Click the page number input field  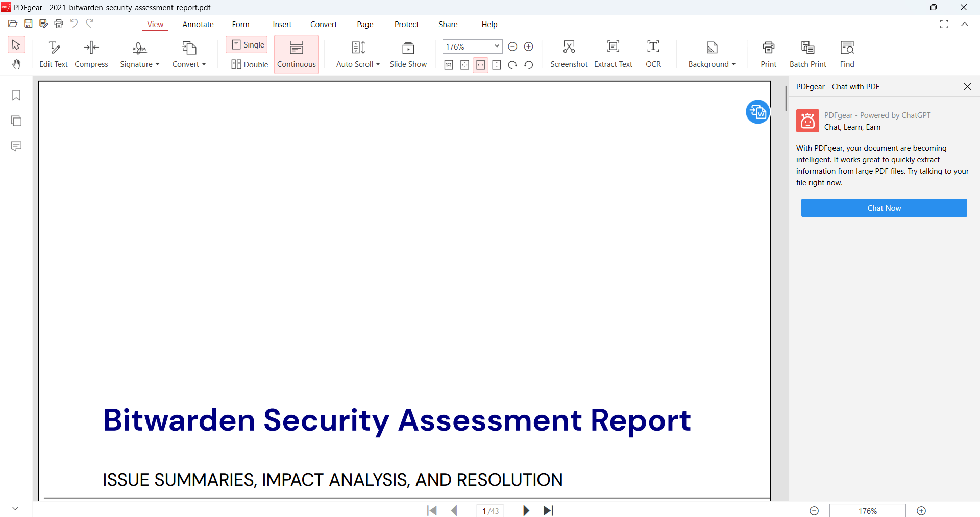[x=489, y=510]
